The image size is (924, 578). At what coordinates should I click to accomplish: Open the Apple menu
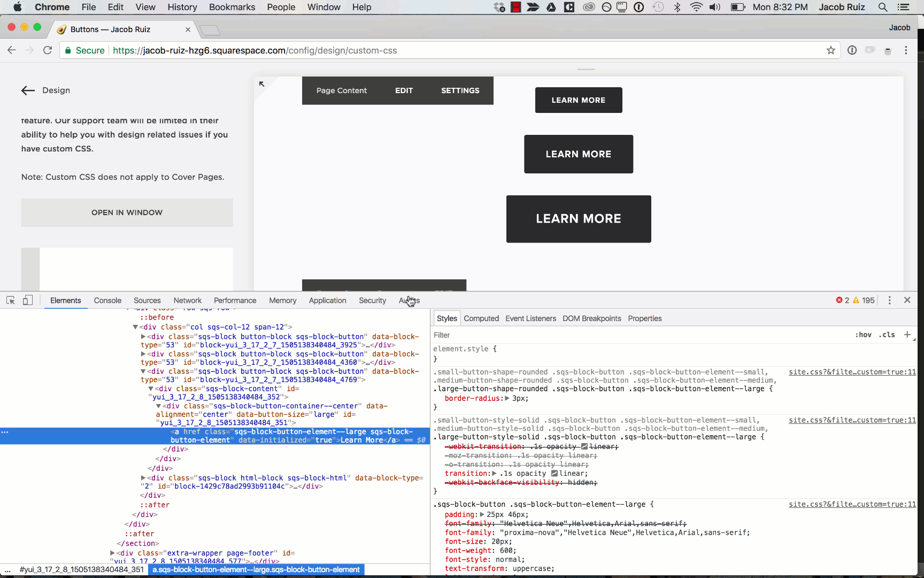[x=18, y=7]
